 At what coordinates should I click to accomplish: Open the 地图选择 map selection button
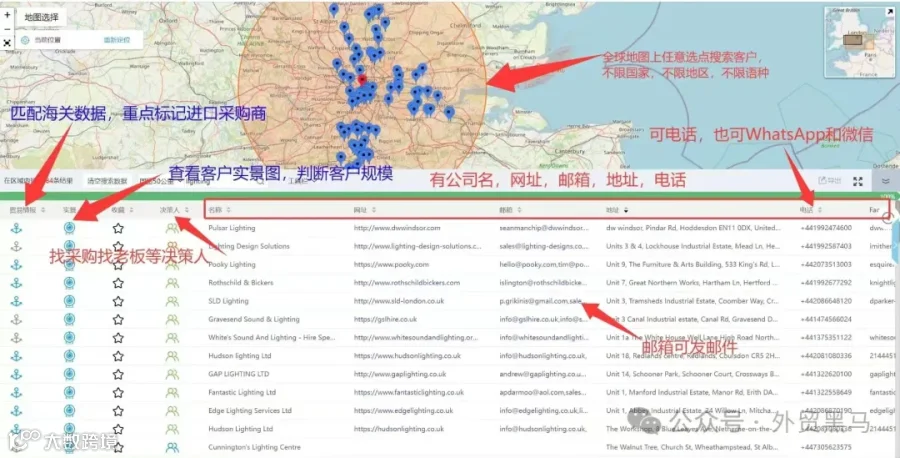(x=41, y=17)
